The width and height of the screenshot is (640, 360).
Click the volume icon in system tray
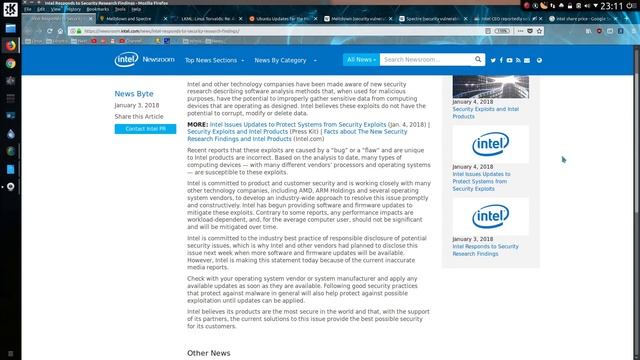[587, 6]
